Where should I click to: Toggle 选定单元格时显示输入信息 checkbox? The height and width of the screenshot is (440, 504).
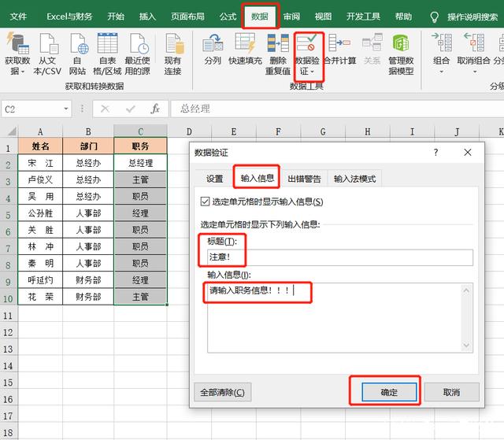[205, 202]
